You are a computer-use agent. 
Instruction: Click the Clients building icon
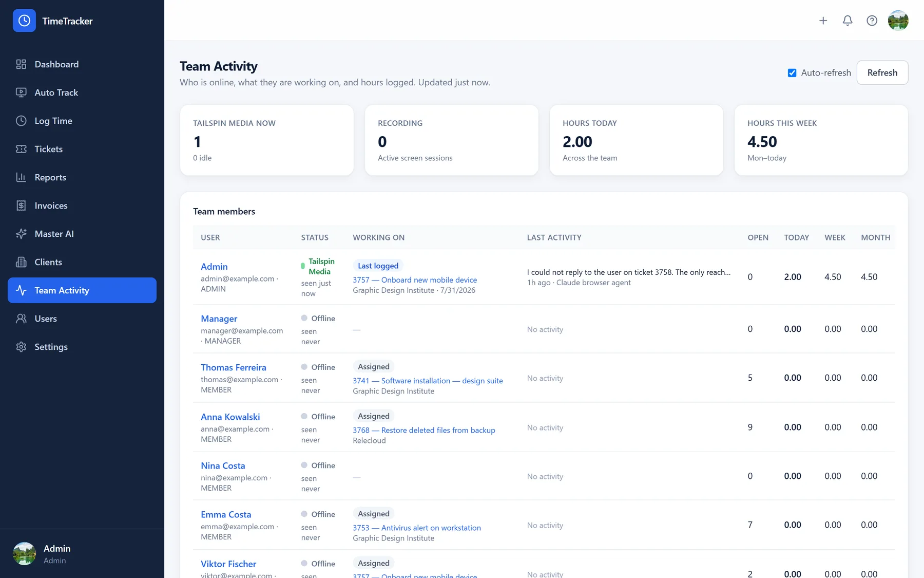click(21, 262)
